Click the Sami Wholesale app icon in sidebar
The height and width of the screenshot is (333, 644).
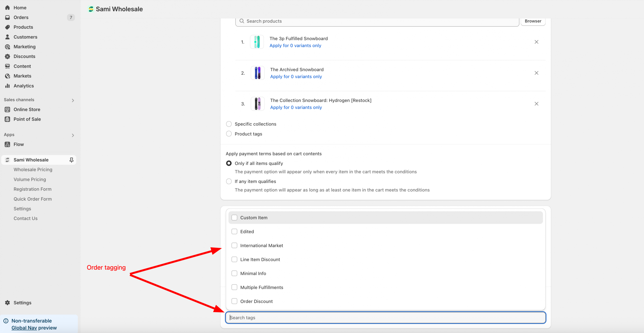pos(8,160)
